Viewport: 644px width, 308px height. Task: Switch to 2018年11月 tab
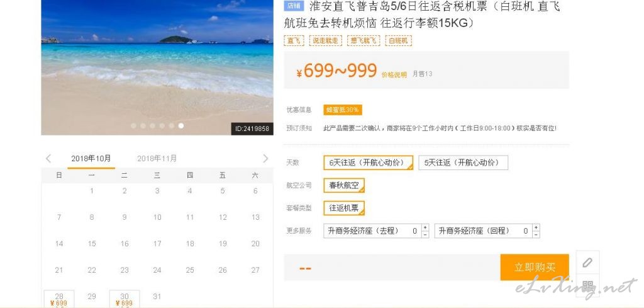pos(157,158)
